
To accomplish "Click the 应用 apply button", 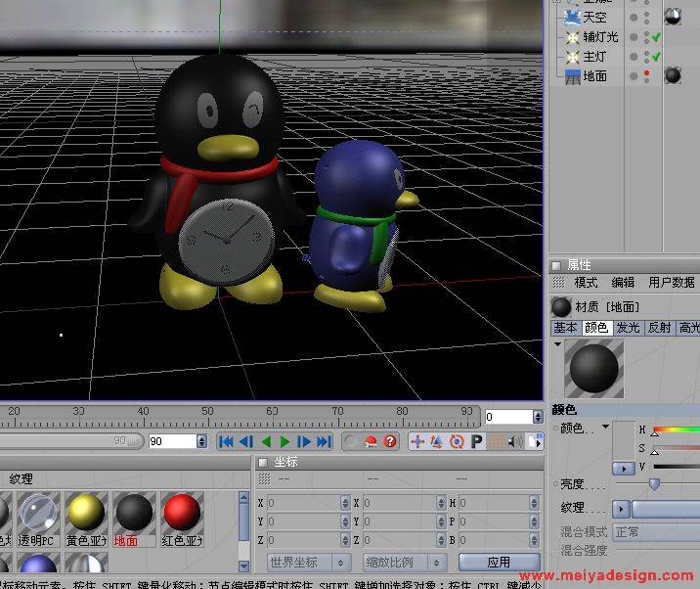I will click(x=499, y=563).
